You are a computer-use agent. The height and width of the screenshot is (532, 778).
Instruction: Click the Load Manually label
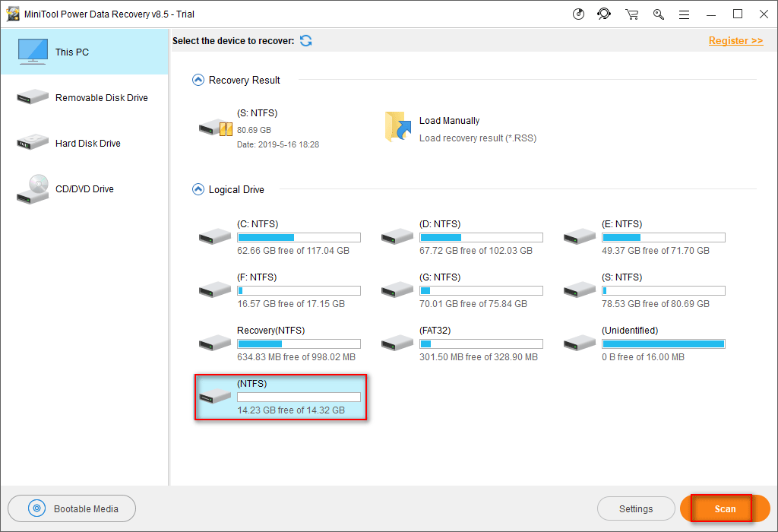449,121
